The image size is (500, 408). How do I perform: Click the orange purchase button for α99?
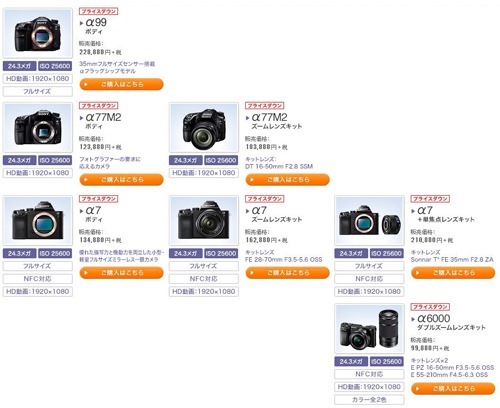pos(122,84)
